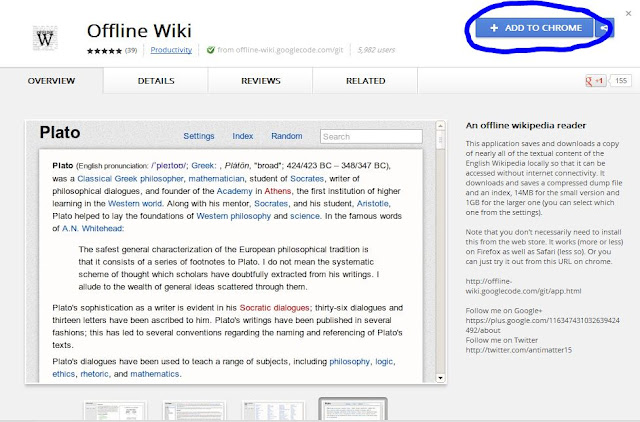Viewport: 640px width, 422px height.
Task: Click the "from offline-wiki.googlecode.com/git" source text
Action: (x=280, y=50)
